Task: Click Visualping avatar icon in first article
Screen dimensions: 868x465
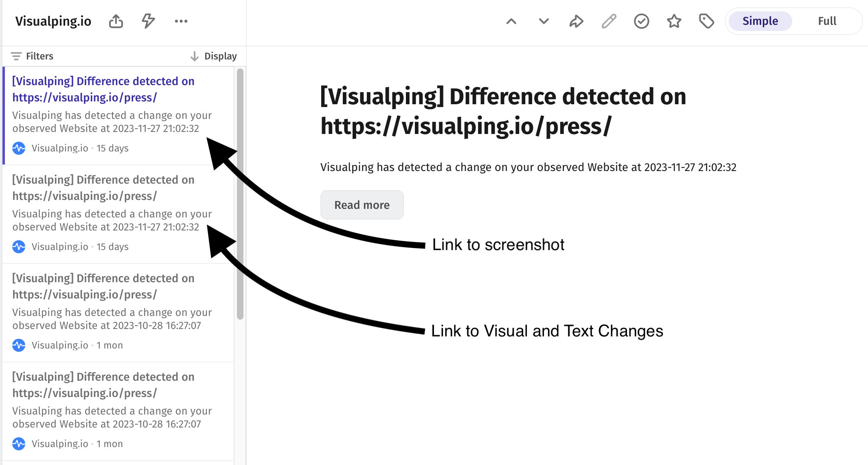Action: (19, 148)
